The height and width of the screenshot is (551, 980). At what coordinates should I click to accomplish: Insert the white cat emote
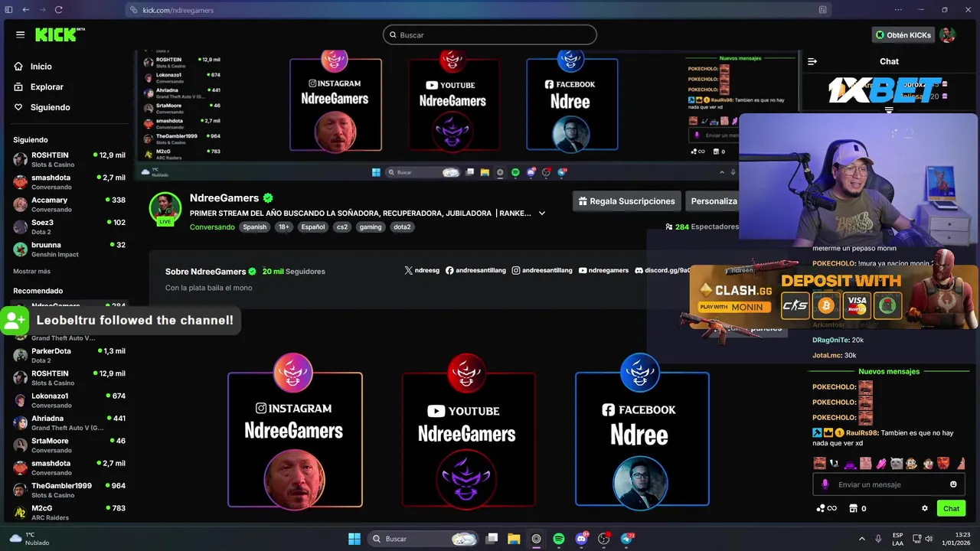point(897,463)
